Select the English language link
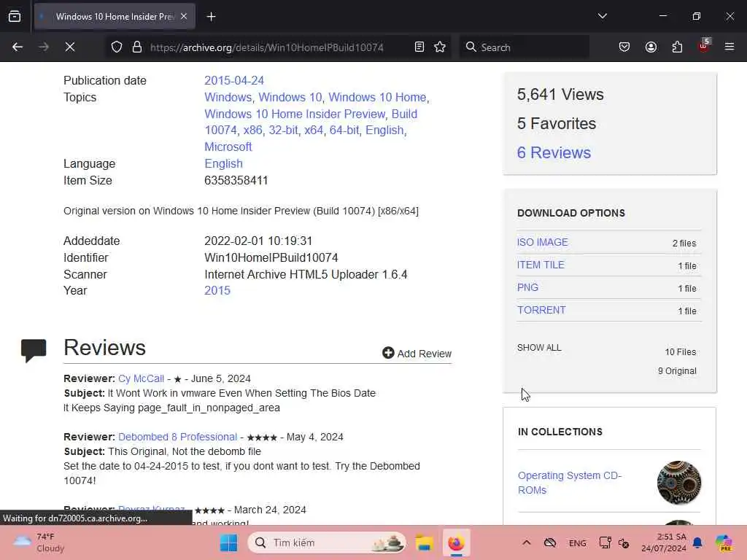747x560 pixels. pos(223,163)
